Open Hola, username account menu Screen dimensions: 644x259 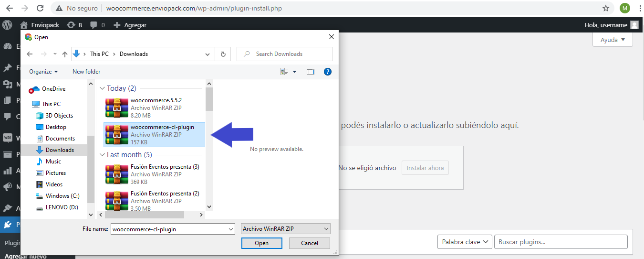[611, 25]
